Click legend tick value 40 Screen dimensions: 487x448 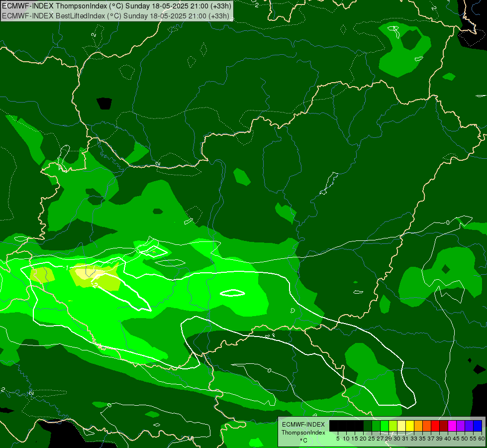click(x=448, y=439)
